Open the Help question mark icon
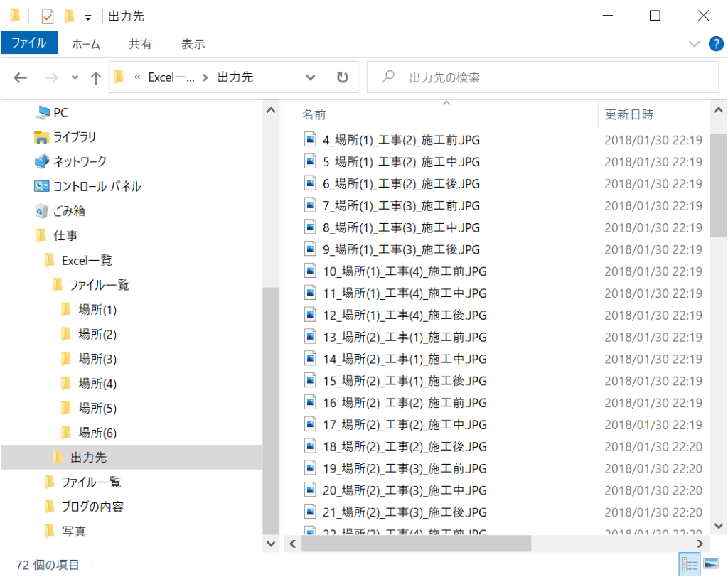The height and width of the screenshot is (577, 728). click(x=716, y=43)
